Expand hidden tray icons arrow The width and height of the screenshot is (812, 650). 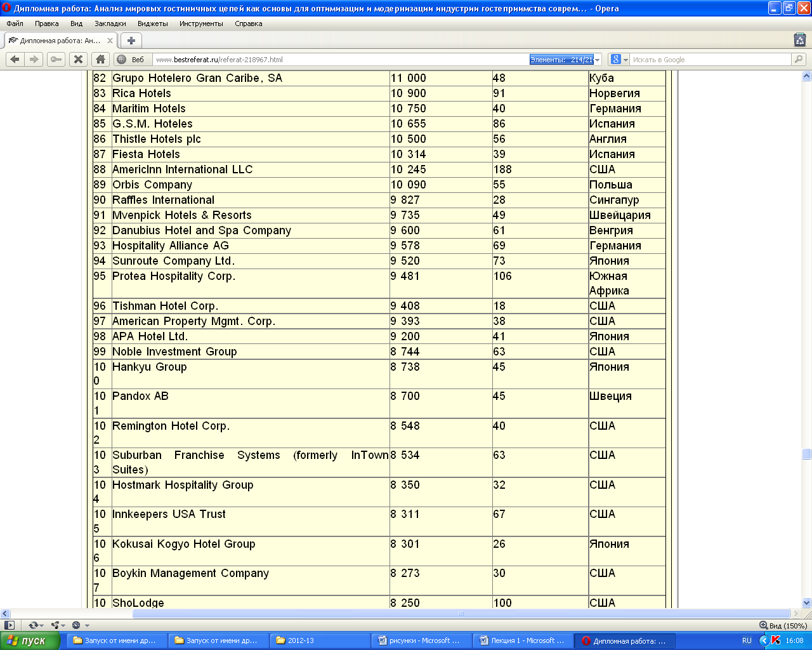764,640
